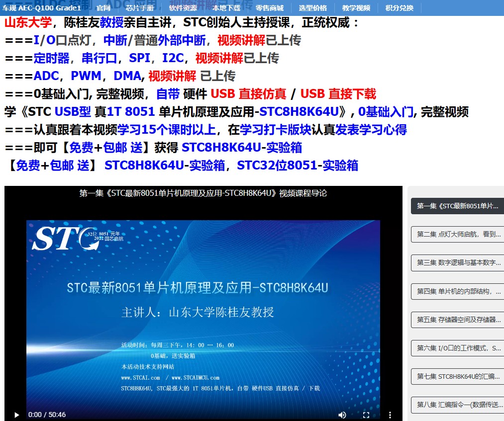Click the 山东大学 red link text
This screenshot has height=421, width=504.
coord(28,22)
